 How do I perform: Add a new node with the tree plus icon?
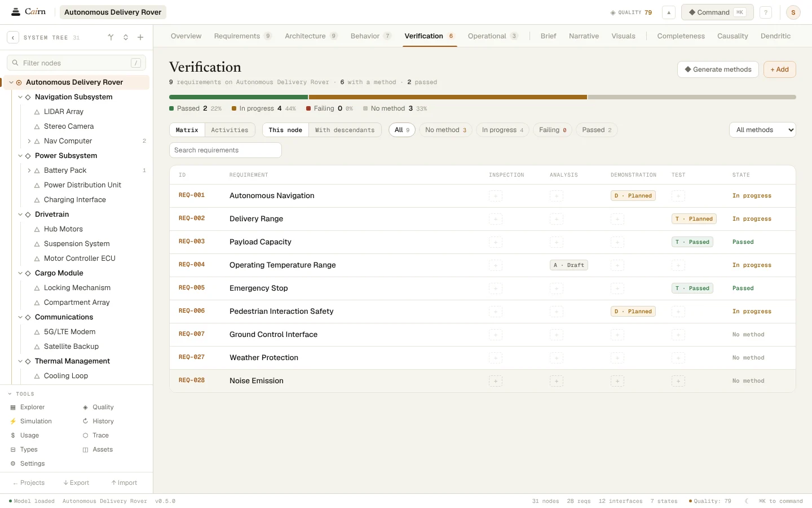(x=140, y=38)
